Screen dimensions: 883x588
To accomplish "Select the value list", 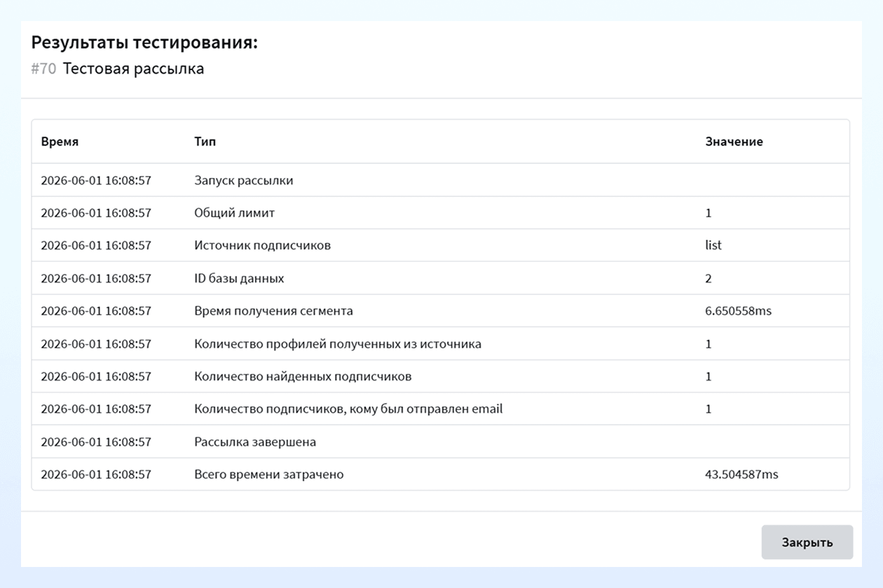I will point(713,245).
